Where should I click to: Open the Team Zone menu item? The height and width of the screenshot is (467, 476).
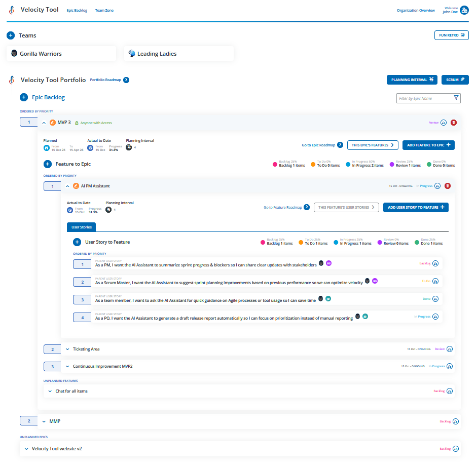click(104, 10)
